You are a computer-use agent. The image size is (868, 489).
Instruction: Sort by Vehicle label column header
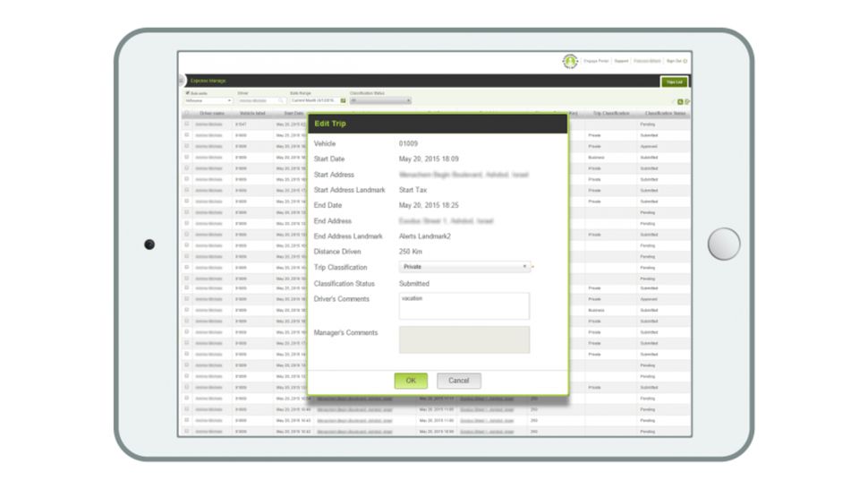[252, 113]
